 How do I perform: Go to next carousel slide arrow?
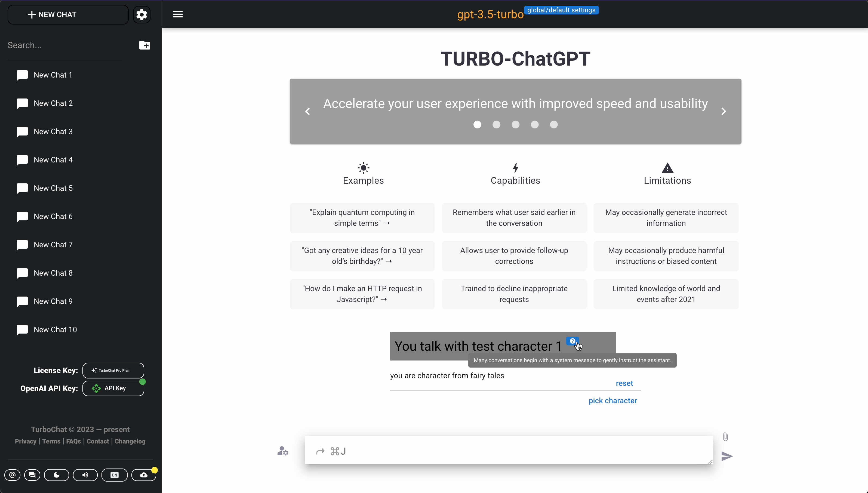pos(724,111)
